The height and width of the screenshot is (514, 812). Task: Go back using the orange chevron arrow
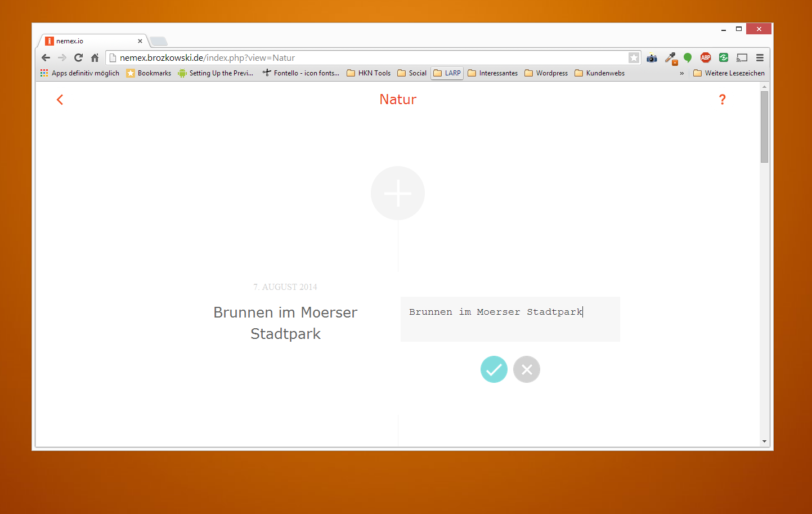point(60,100)
